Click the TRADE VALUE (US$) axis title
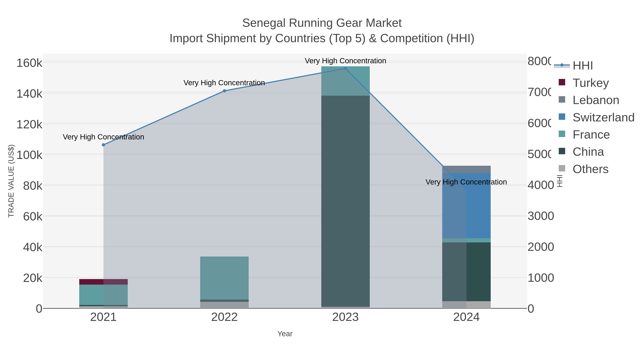 tap(11, 181)
